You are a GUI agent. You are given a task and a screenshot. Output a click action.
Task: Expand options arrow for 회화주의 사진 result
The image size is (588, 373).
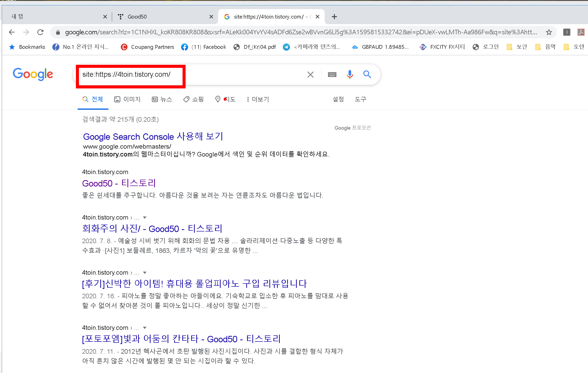point(145,218)
